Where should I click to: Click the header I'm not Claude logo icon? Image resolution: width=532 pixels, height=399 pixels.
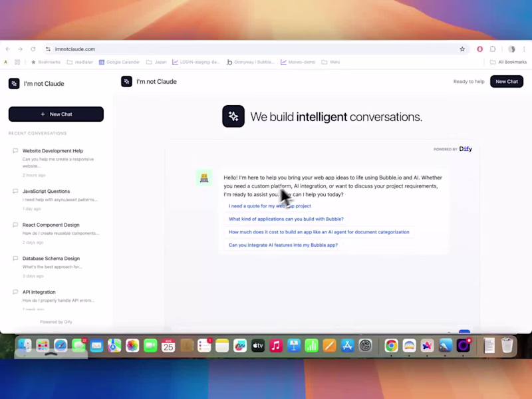click(x=126, y=81)
